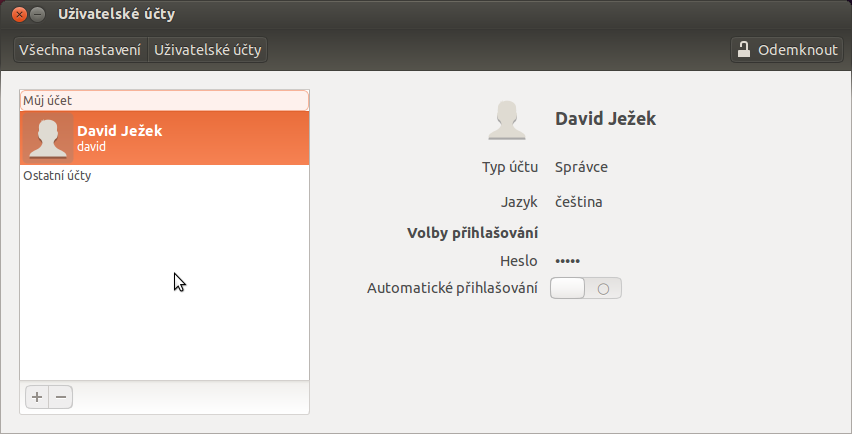Toggle the Automatické přihlašování switch
The image size is (852, 434).
pyautogui.click(x=586, y=288)
